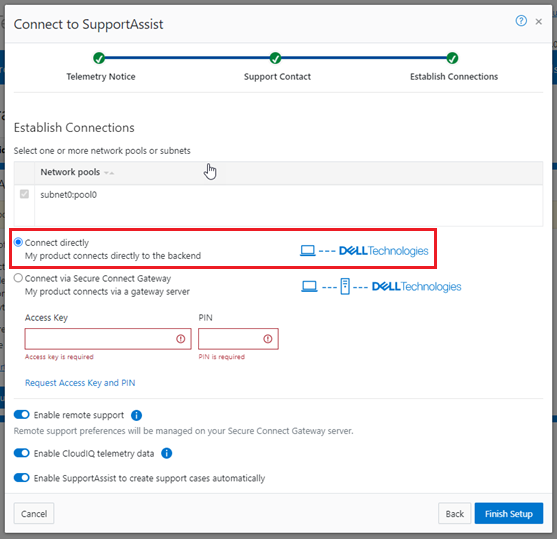
Task: Show info for CloudIQ telemetry data
Action: 167,453
